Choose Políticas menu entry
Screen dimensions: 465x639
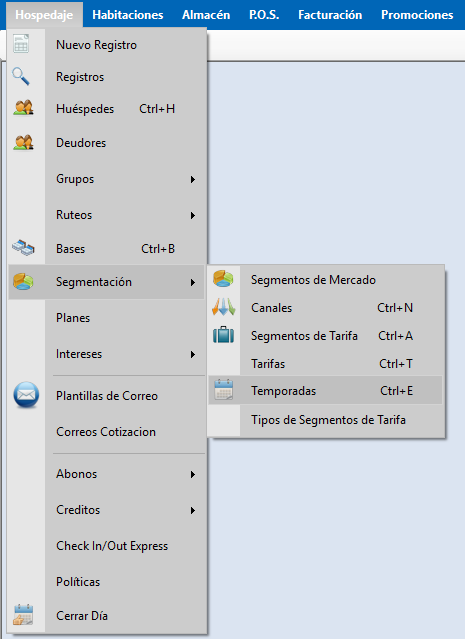pos(106,582)
